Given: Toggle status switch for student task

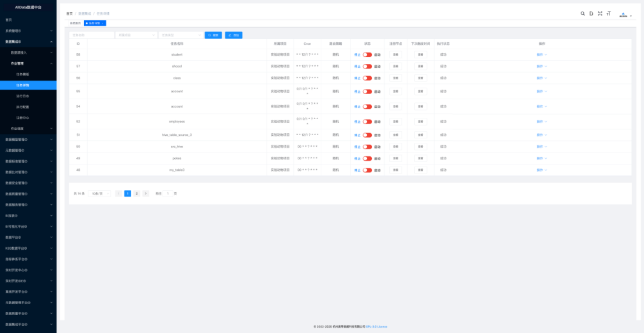Looking at the screenshot, I should (x=367, y=54).
